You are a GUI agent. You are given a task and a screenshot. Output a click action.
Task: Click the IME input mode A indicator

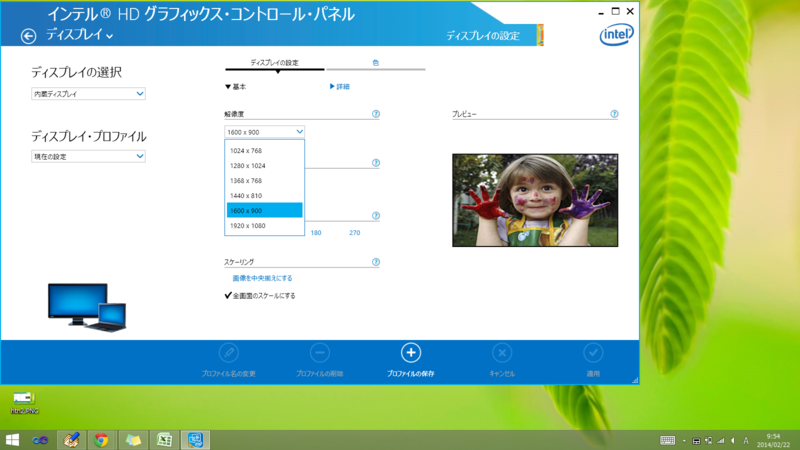click(x=746, y=441)
